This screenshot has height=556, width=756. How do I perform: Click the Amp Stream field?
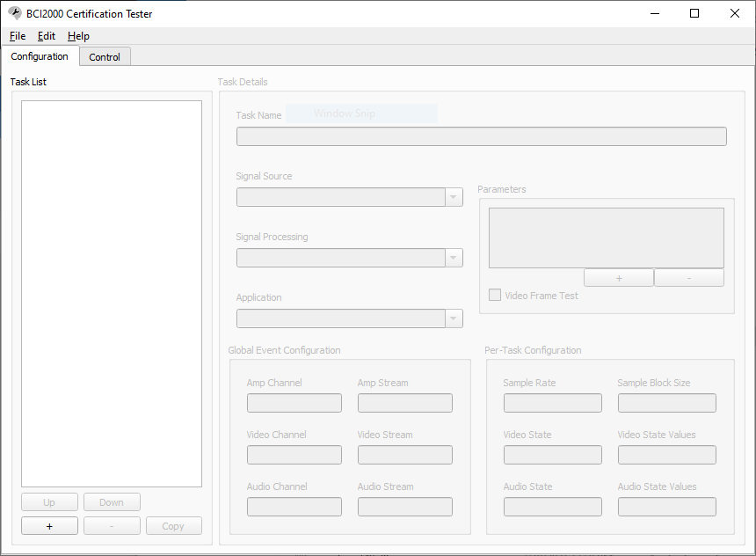405,403
